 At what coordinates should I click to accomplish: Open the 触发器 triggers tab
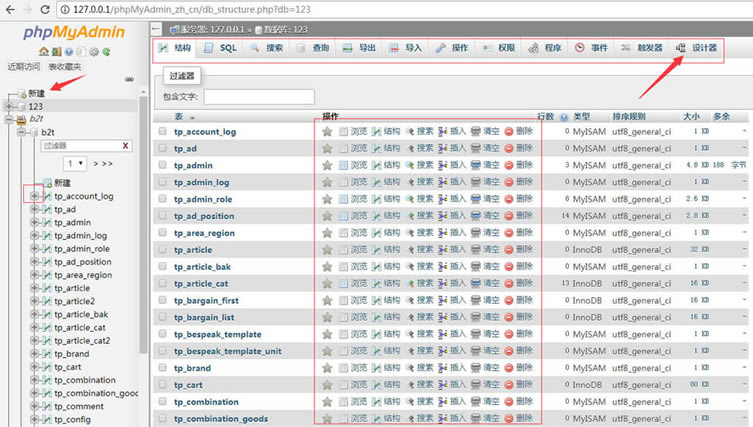point(642,48)
